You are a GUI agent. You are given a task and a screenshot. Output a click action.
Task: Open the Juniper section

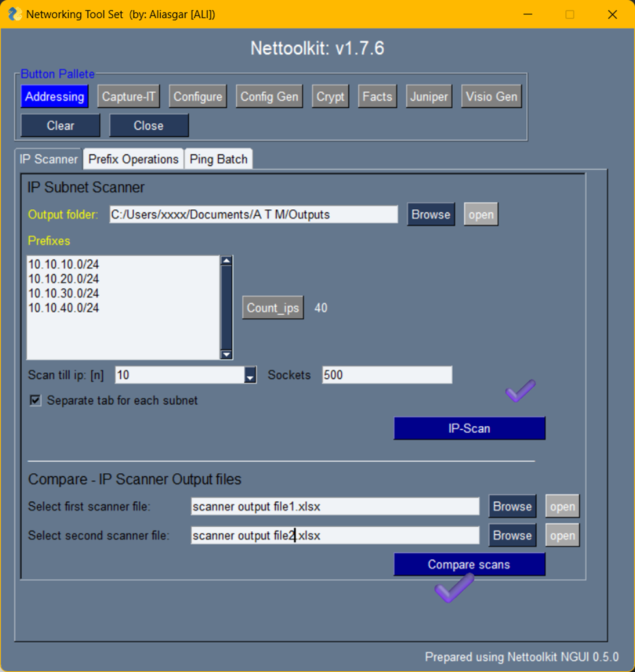tap(429, 96)
